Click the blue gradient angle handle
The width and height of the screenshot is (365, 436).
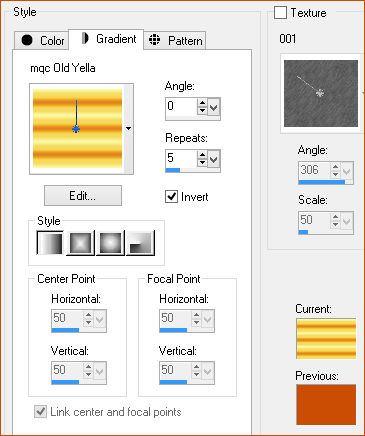[x=76, y=129]
